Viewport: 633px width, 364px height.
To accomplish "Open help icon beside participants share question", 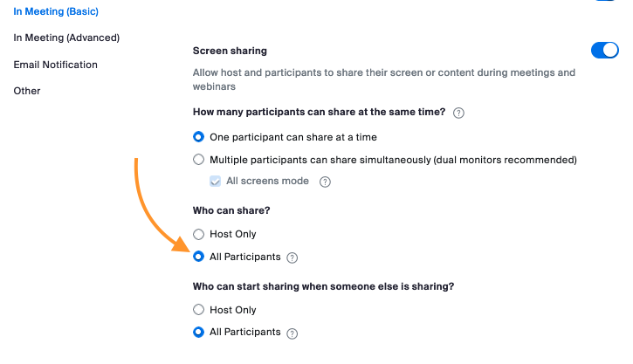I will click(x=458, y=113).
